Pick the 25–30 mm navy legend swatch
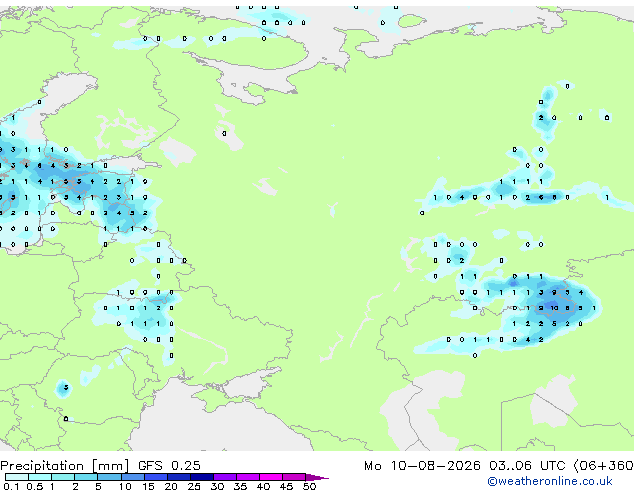The height and width of the screenshot is (490, 634). pyautogui.click(x=201, y=477)
